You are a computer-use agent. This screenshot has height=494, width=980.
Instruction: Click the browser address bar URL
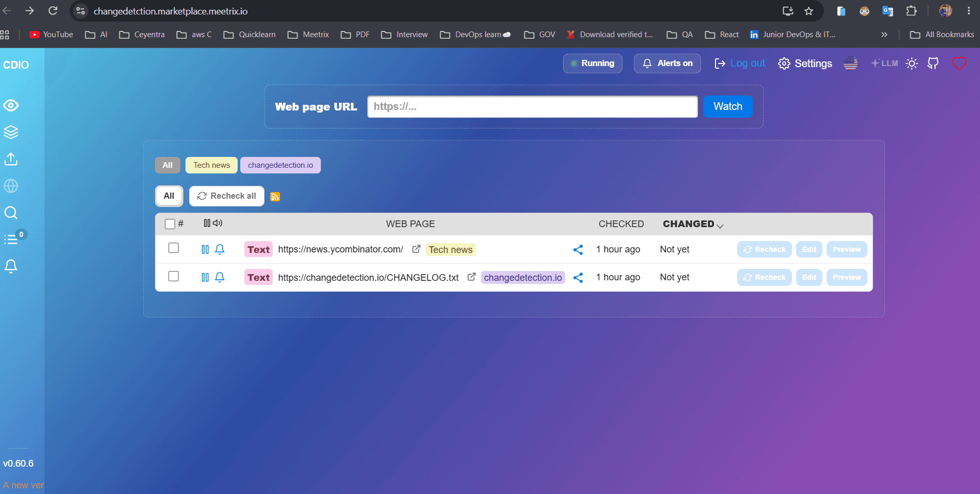[170, 11]
